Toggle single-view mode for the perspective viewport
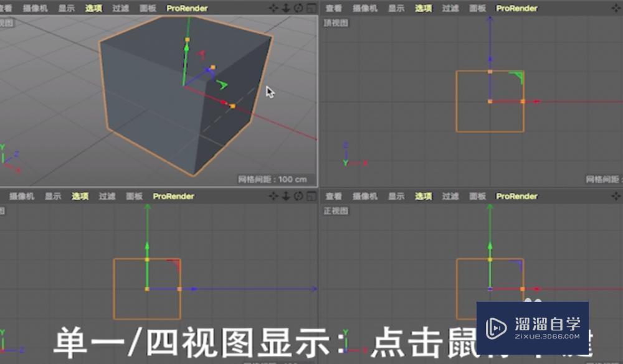623x364 pixels. click(x=311, y=8)
